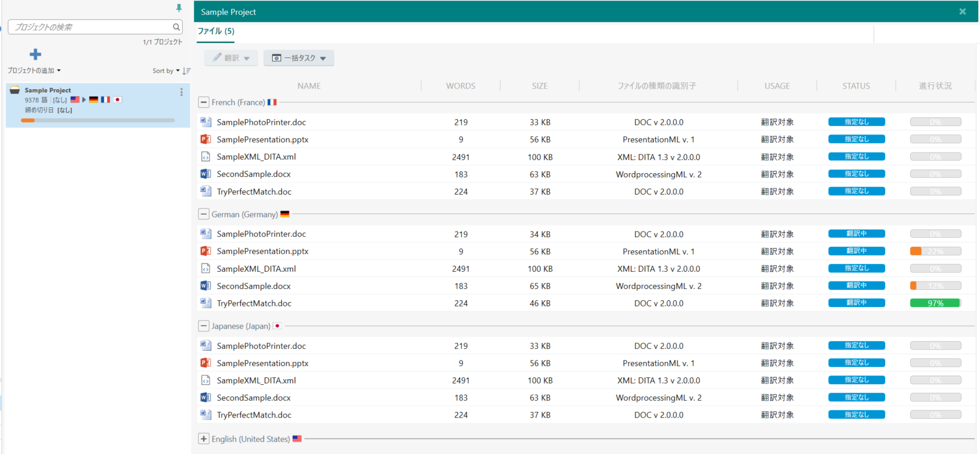Click German SamplePresentation.pptx 22% progress bar
Image resolution: width=980 pixels, height=454 pixels.
pyautogui.click(x=936, y=251)
